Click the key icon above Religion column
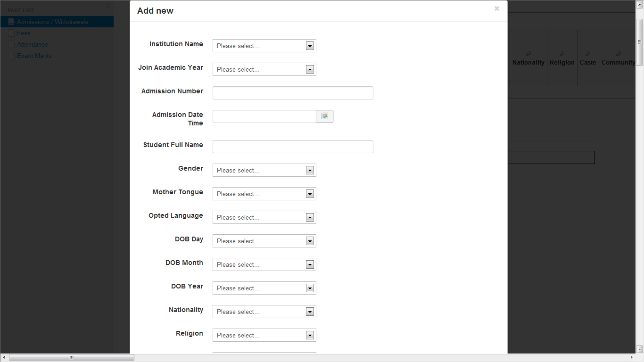The height and width of the screenshot is (362, 644). point(562,54)
